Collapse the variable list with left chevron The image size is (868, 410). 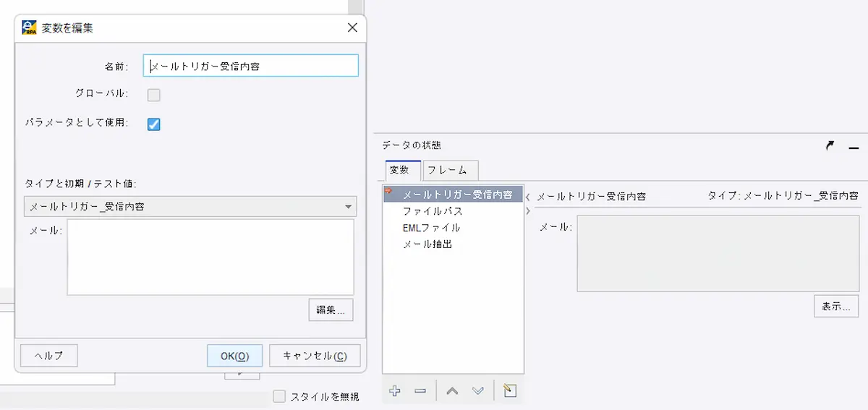click(x=528, y=197)
